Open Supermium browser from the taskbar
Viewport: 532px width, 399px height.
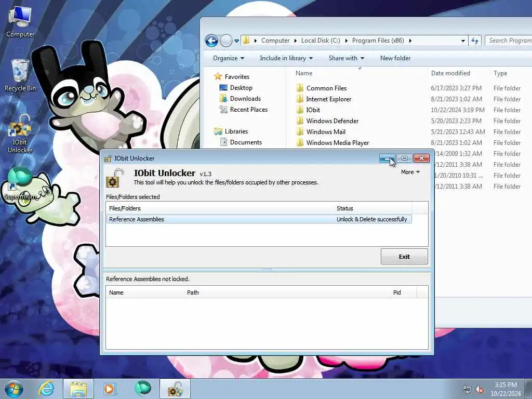[x=142, y=389]
